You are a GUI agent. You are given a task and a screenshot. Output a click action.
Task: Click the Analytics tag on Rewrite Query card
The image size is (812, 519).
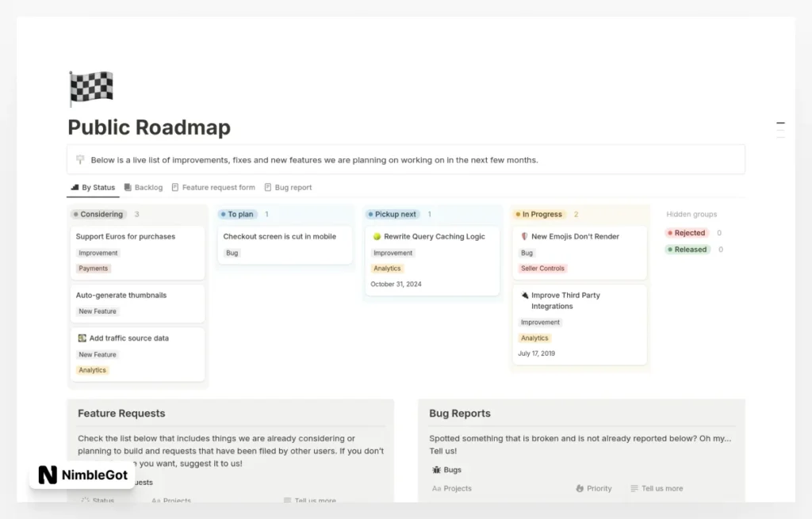click(x=387, y=269)
